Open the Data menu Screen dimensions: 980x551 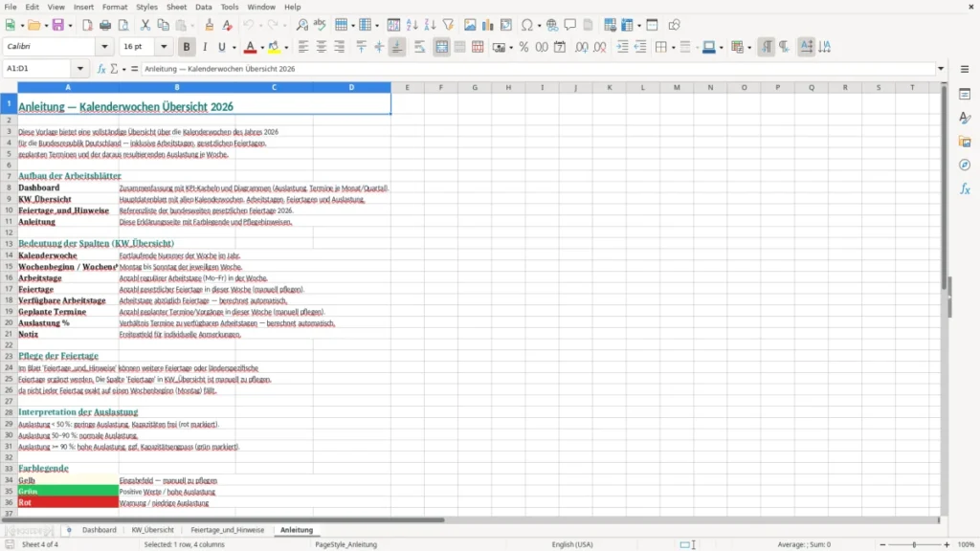click(x=204, y=7)
